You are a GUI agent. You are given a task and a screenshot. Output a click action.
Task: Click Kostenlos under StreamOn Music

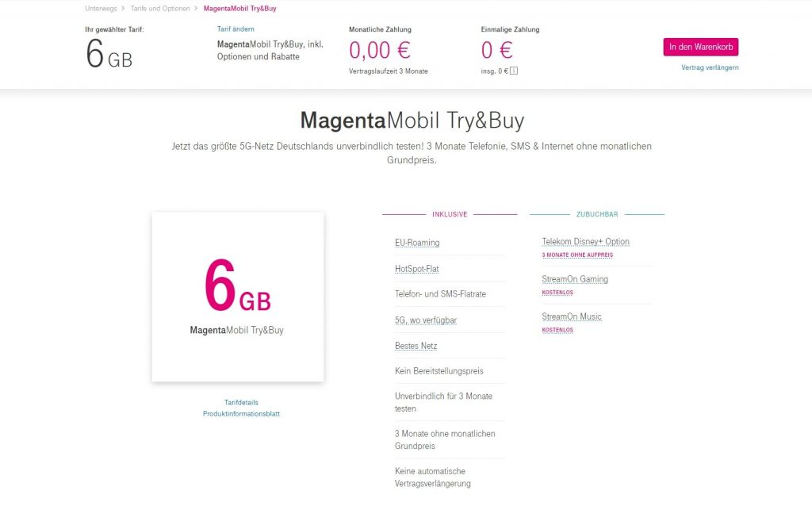557,330
